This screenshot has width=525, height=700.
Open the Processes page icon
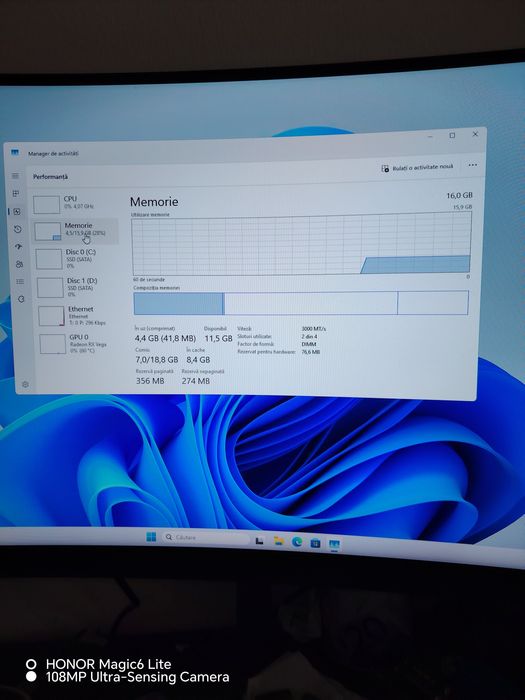pyautogui.click(x=16, y=193)
